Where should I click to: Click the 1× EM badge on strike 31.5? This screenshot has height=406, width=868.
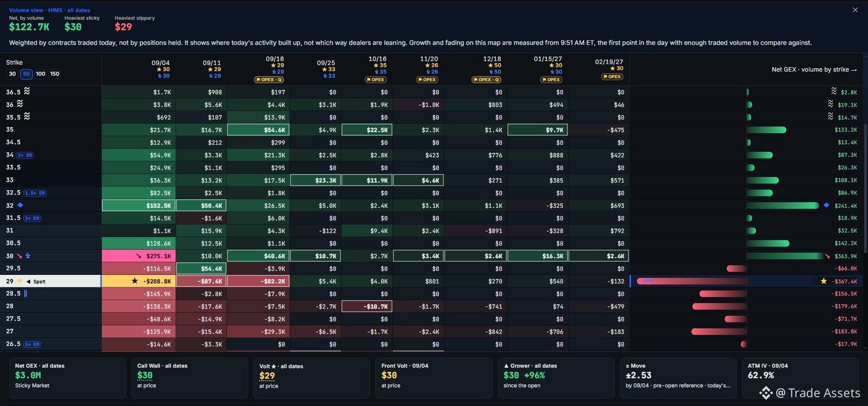(x=32, y=218)
